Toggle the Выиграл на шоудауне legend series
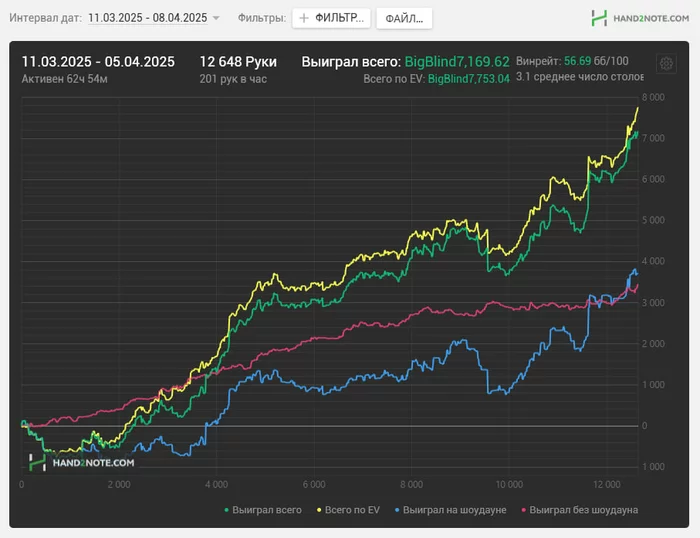The height and width of the screenshot is (538, 700). 450,510
